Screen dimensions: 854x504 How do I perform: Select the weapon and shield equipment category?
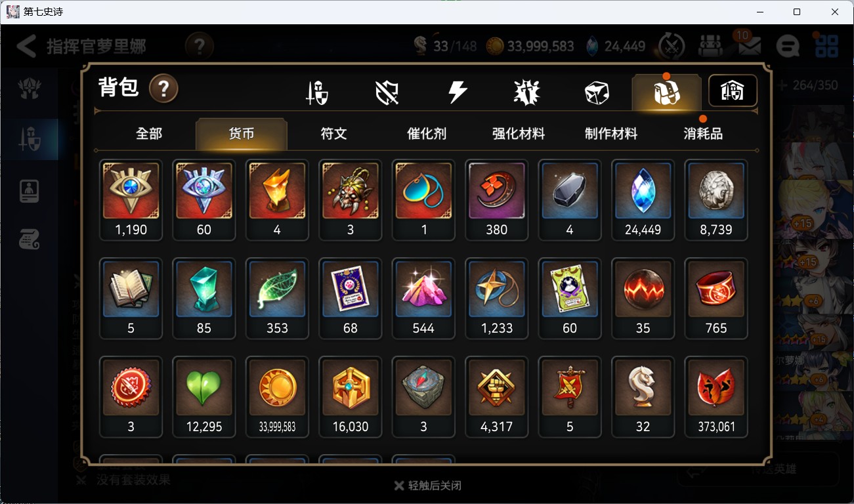[317, 93]
